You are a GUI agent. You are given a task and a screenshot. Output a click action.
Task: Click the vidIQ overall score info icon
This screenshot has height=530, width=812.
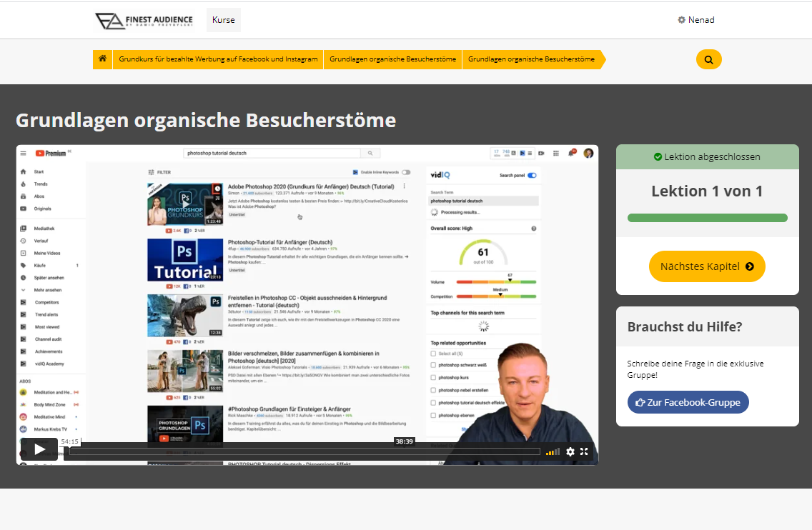point(533,229)
